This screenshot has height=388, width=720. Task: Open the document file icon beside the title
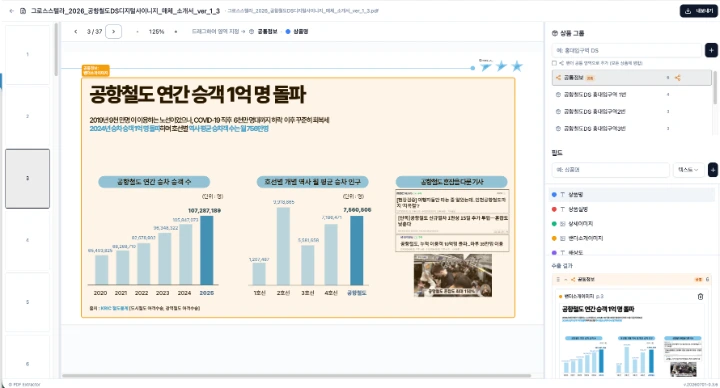[x=23, y=11]
